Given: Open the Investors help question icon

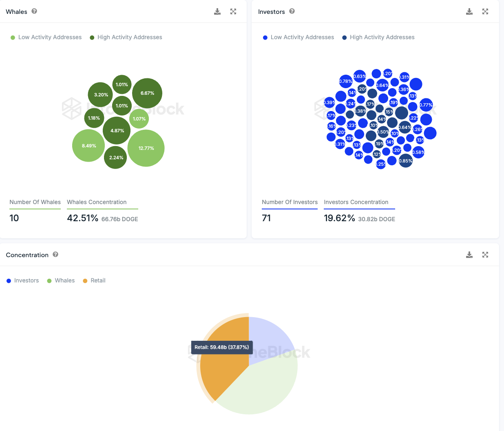Looking at the screenshot, I should 292,11.
